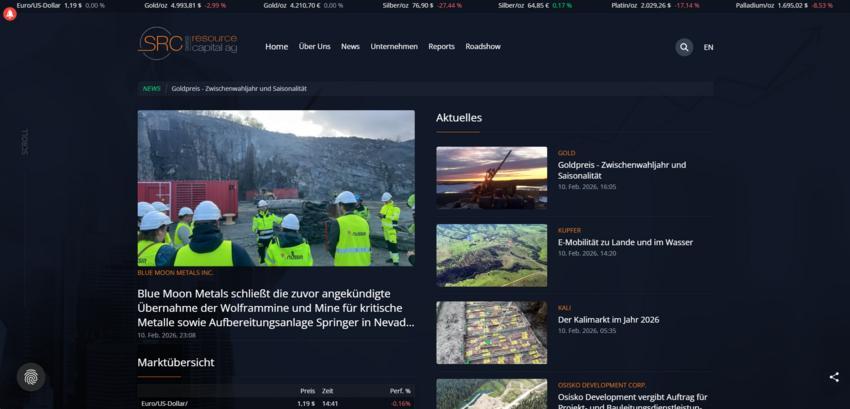Click the search magnifier icon

684,47
